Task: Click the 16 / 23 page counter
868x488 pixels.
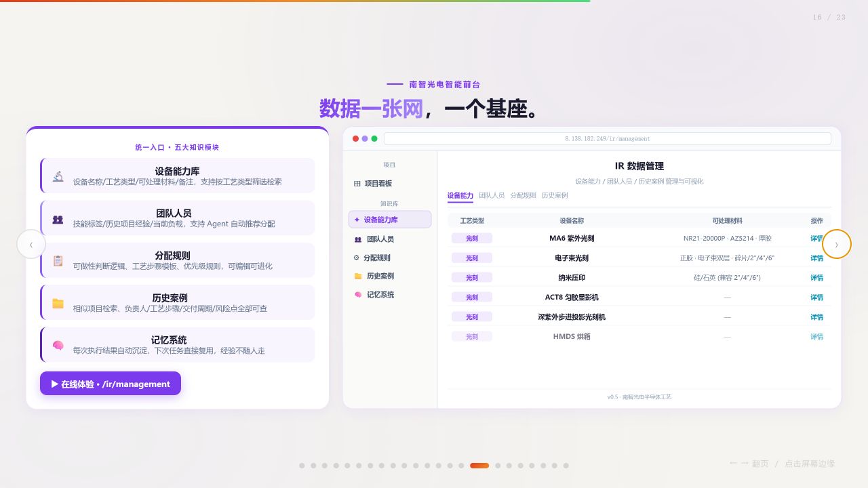Action: 829,18
